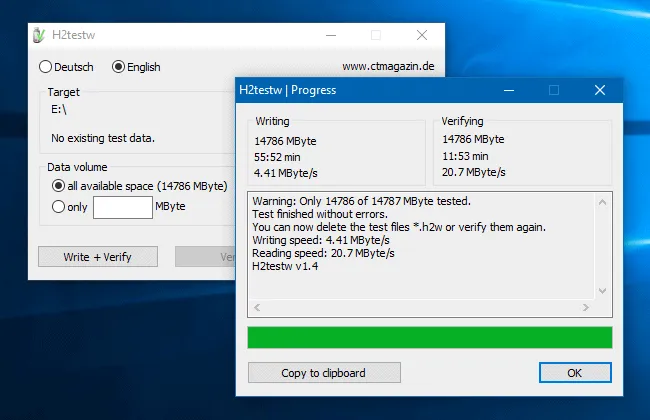
Task: Select the 'only' data volume radio button
Action: (x=58, y=207)
